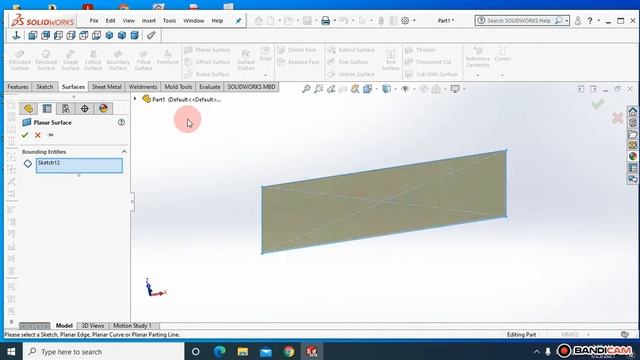Click taskbar Type here to search
Image resolution: width=640 pixels, height=360 pixels.
pos(104,351)
